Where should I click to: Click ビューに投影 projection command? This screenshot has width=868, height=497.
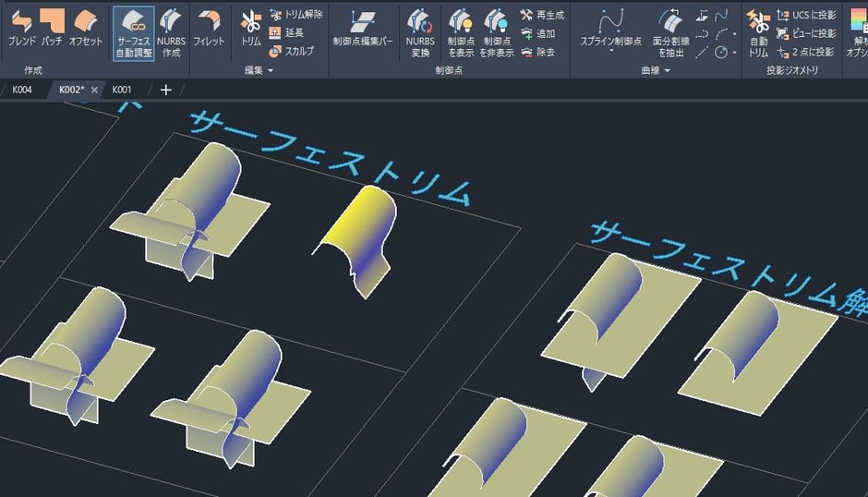pos(806,33)
